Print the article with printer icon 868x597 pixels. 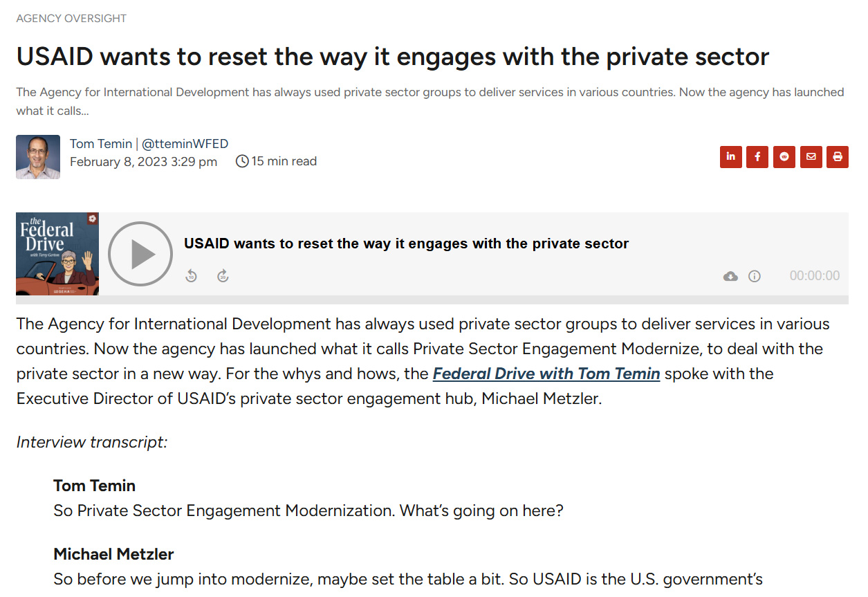point(838,157)
